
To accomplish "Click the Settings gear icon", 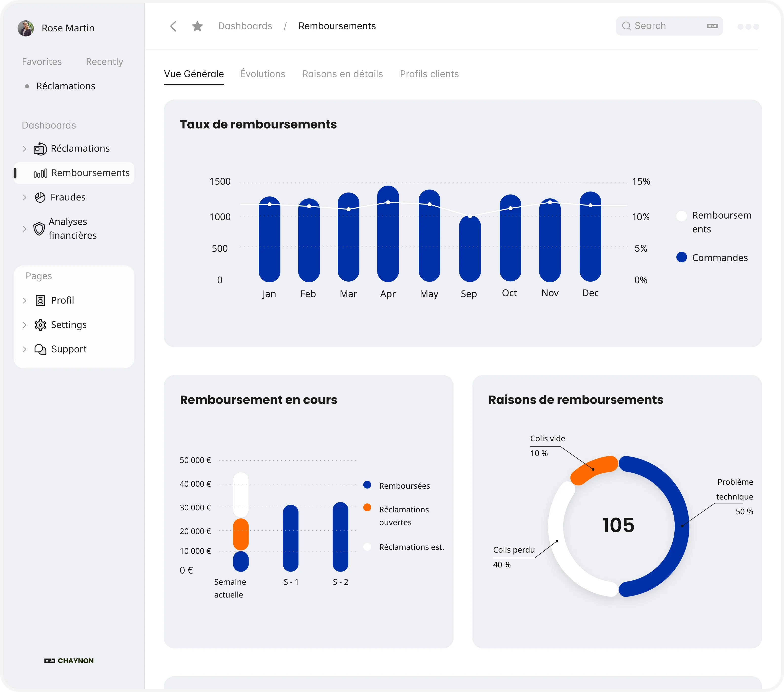I will pos(40,325).
